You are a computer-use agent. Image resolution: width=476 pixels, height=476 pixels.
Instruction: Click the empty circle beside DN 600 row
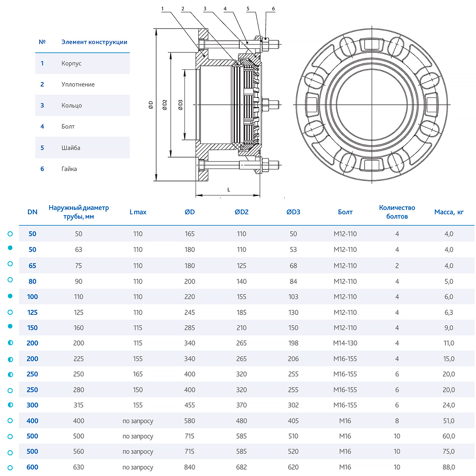[x=10, y=467]
